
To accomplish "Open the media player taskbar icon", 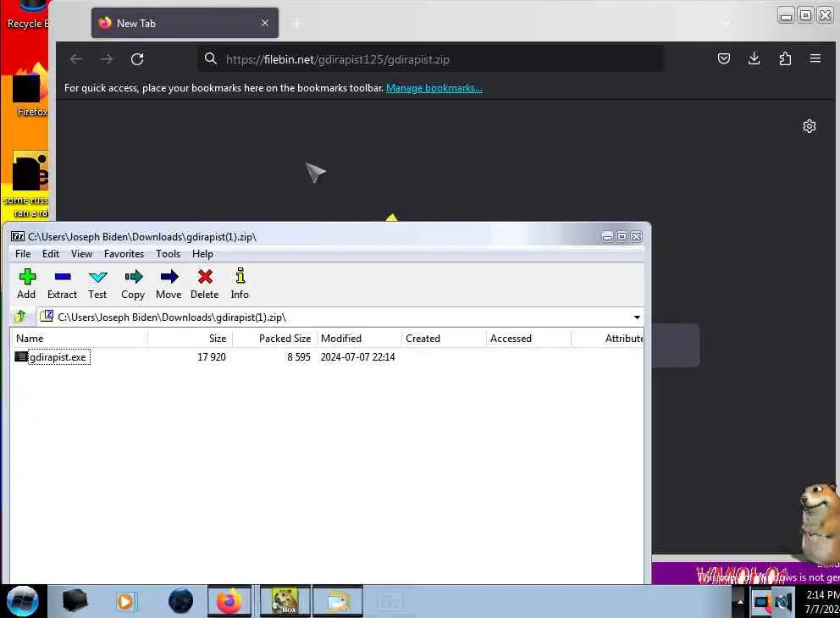I will pos(126,601).
